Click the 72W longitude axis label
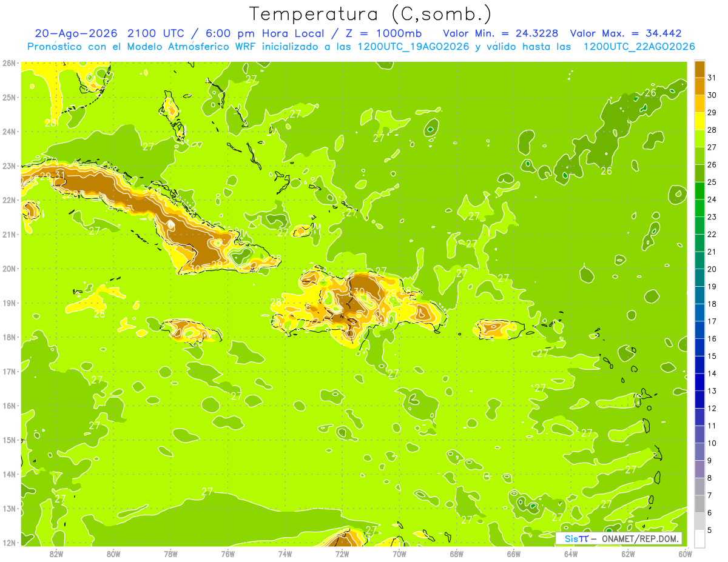This screenshot has width=728, height=562. pyautogui.click(x=342, y=554)
